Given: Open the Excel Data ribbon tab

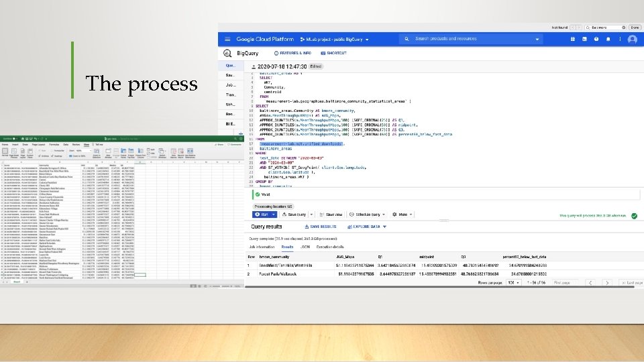Looking at the screenshot, I should point(66,145).
